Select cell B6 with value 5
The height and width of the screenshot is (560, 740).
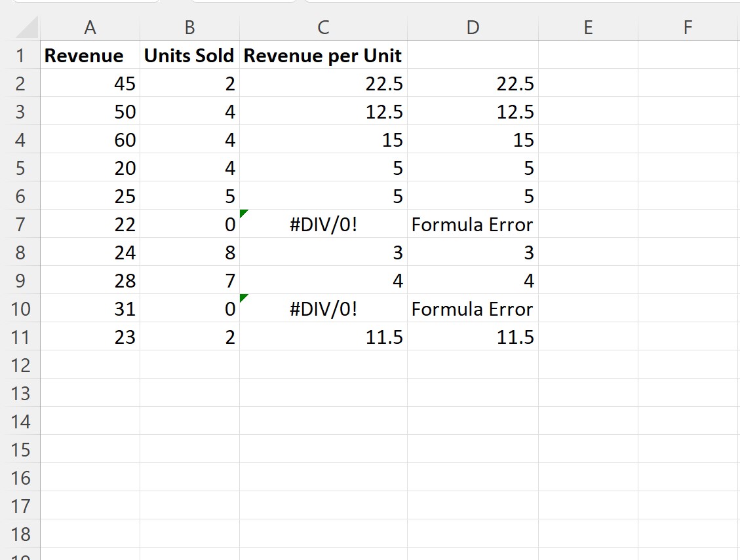click(189, 196)
